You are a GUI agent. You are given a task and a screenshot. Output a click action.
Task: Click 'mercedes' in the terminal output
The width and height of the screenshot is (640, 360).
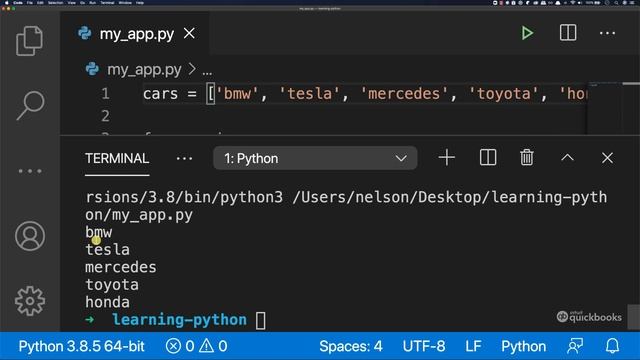[x=120, y=267]
